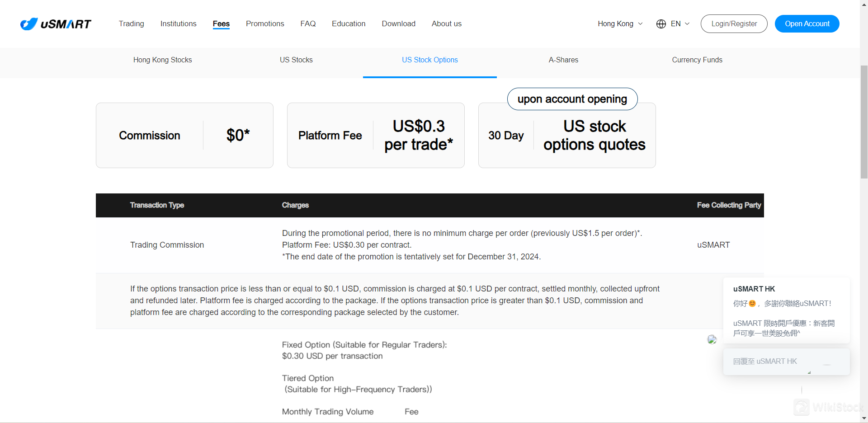This screenshot has height=423, width=868.
Task: Switch to the A-Shares tab
Action: [563, 60]
